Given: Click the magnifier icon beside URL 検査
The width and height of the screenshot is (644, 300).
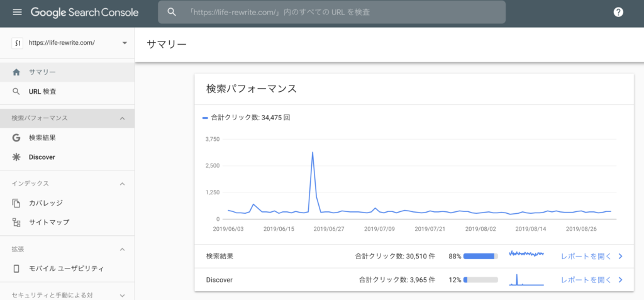Looking at the screenshot, I should (x=16, y=92).
